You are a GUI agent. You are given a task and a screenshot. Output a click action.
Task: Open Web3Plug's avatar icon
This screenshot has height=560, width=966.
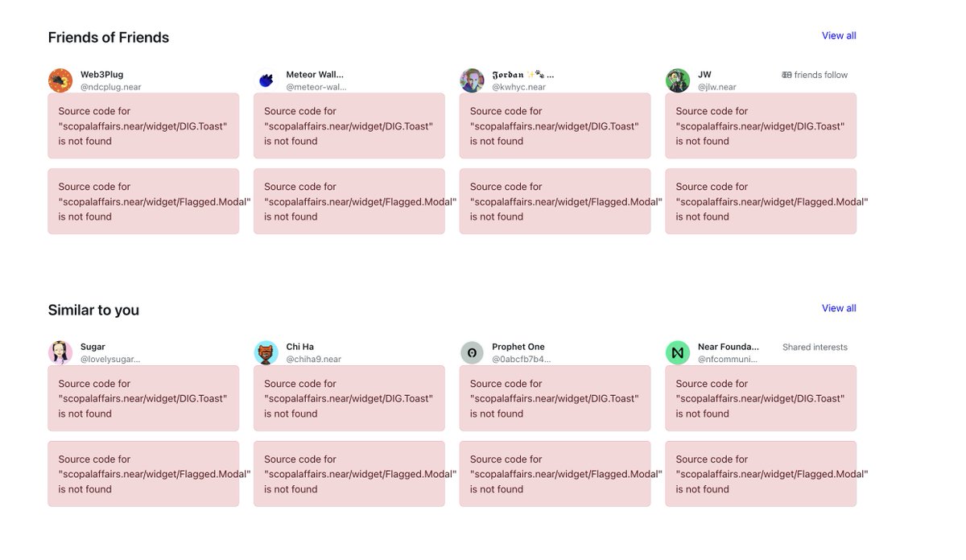point(60,80)
